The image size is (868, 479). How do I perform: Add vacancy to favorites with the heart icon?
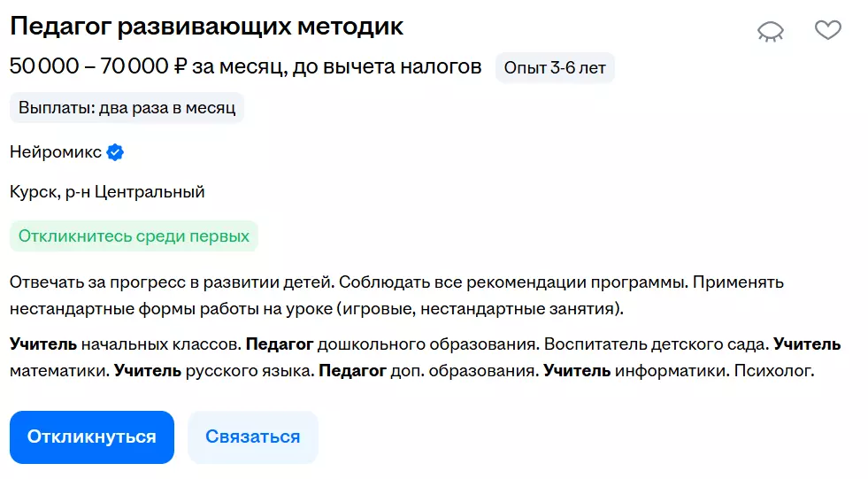[x=827, y=30]
